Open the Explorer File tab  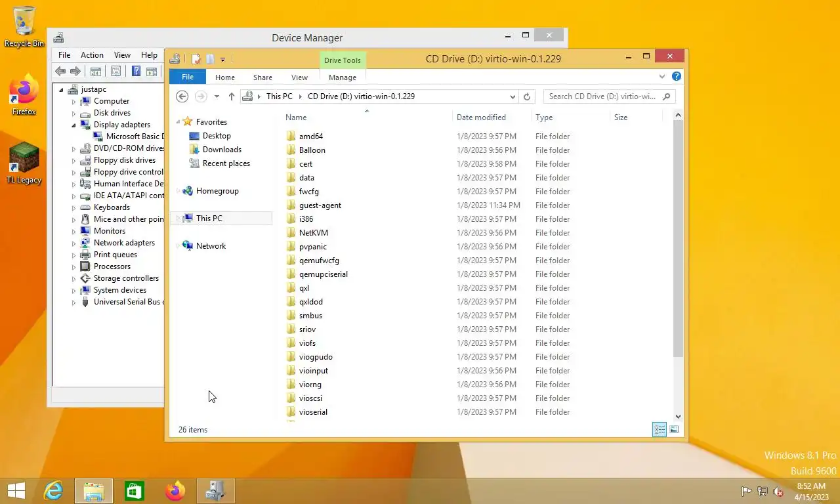click(x=188, y=77)
